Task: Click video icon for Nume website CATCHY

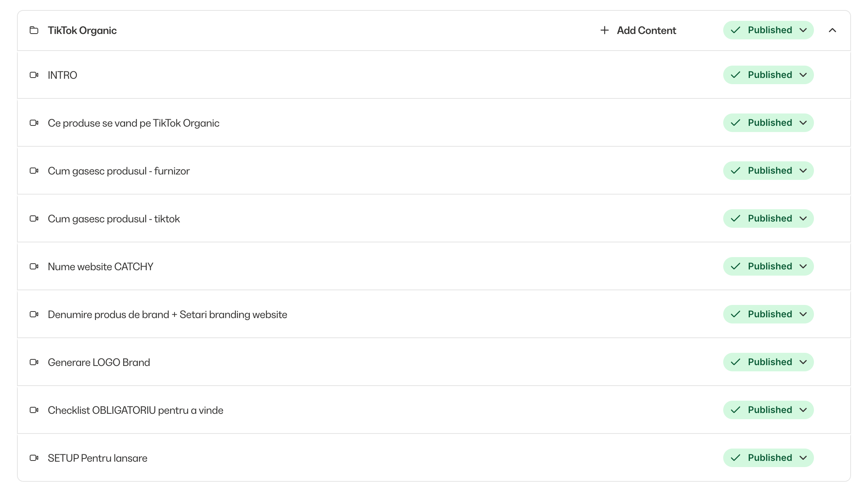Action: coord(34,266)
